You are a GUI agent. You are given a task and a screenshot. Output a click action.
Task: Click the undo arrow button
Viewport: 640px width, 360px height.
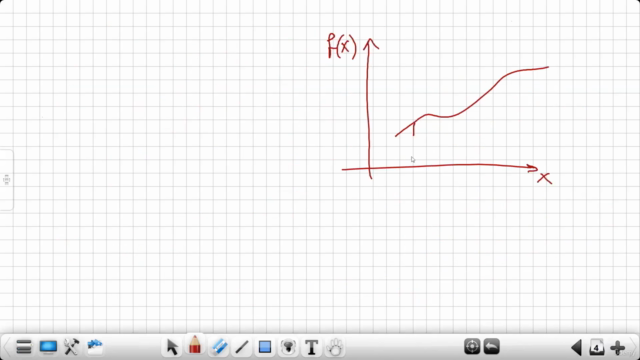pos(492,347)
